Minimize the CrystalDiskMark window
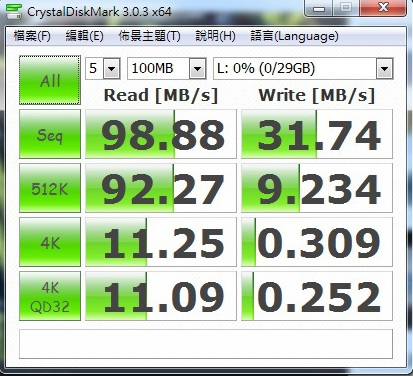Screen dimensions: 413x376 pos(319,8)
